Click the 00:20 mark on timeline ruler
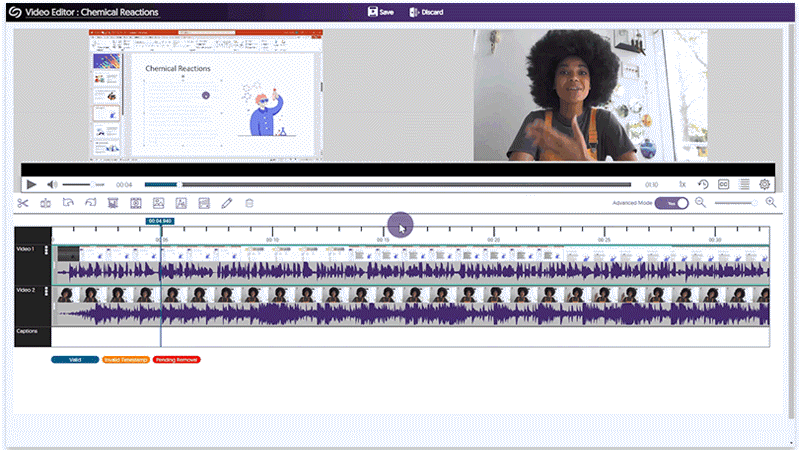800x450 pixels. click(x=493, y=239)
